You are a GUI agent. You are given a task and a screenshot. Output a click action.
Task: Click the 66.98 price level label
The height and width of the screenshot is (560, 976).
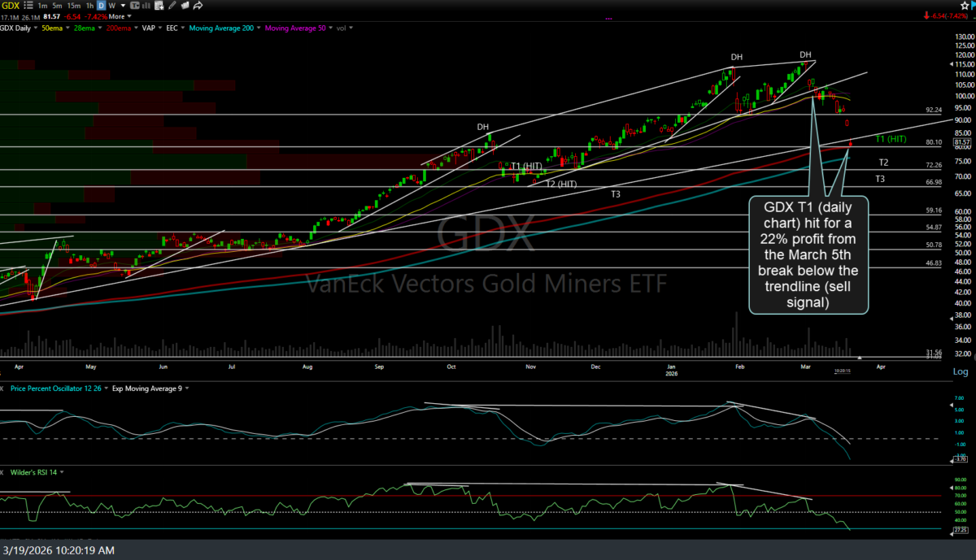[x=934, y=182]
